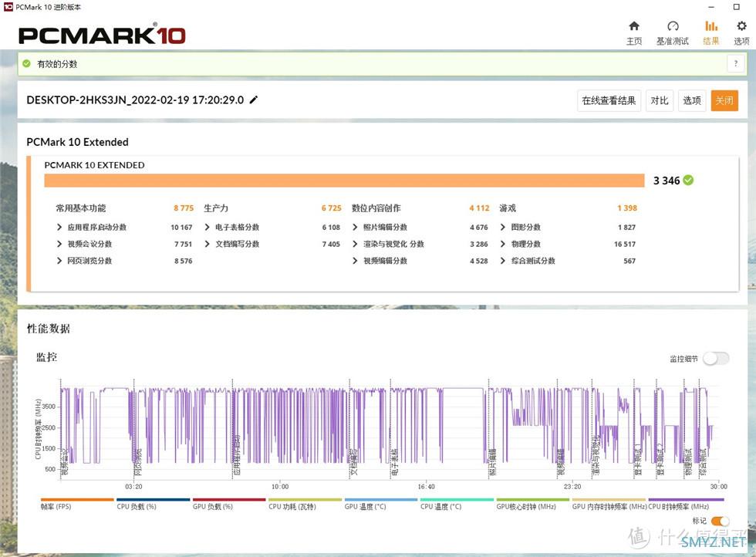Click the 数位内容创作 heading
This screenshot has width=756, height=557.
click(376, 208)
